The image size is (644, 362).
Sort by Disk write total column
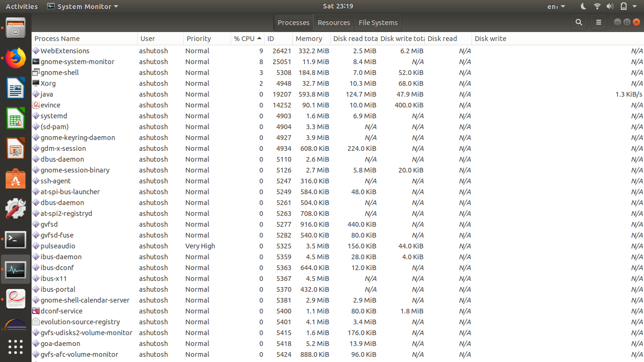401,39
